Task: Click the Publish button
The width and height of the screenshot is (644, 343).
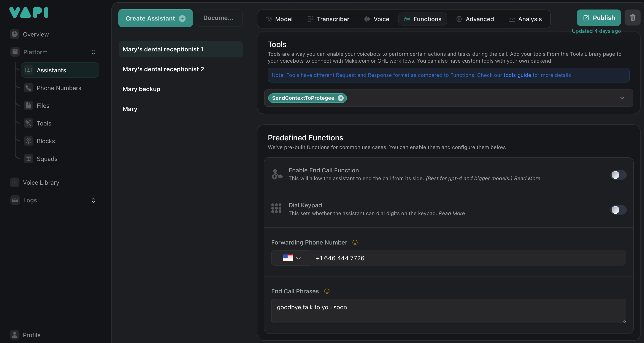Action: [x=598, y=18]
